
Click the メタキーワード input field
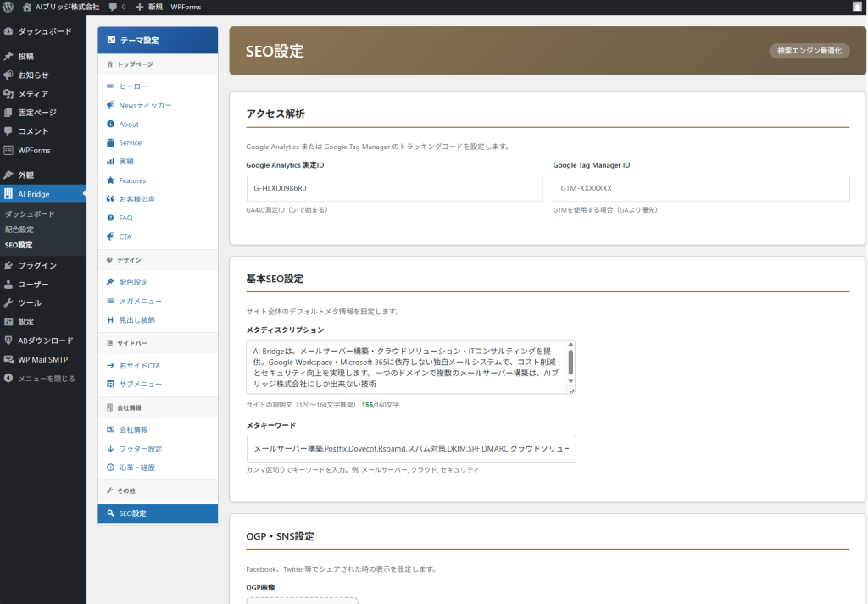[411, 449]
